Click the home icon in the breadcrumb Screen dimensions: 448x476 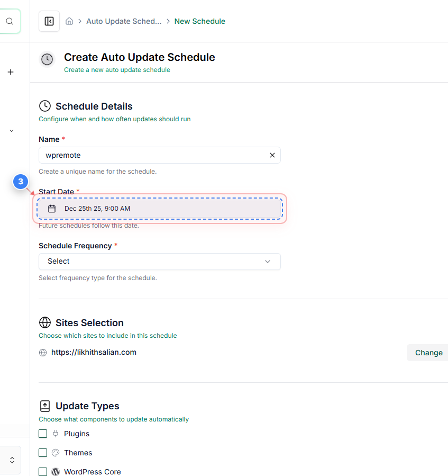(69, 21)
